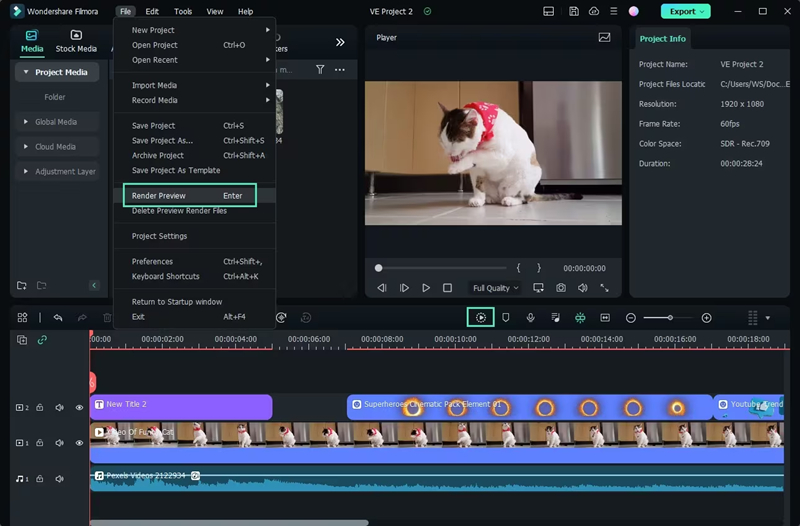Screen dimensions: 800x526
Task: Save project using the floppy disk icon
Action: tap(572, 11)
